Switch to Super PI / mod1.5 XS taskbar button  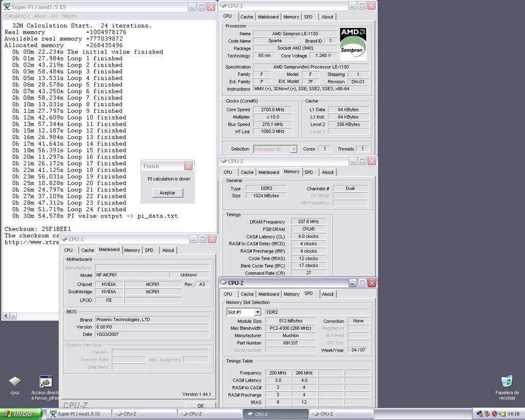(78, 414)
